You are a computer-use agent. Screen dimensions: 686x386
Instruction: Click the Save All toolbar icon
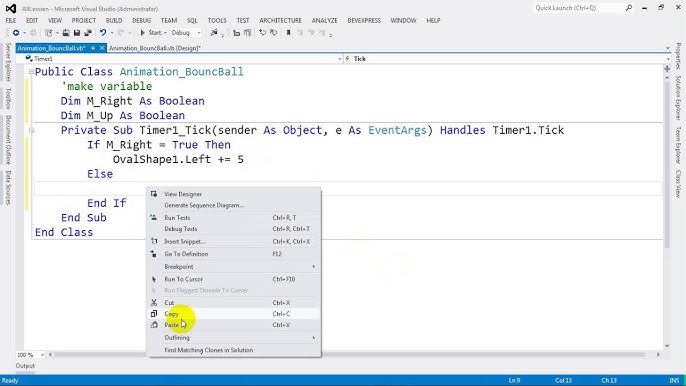88,33
